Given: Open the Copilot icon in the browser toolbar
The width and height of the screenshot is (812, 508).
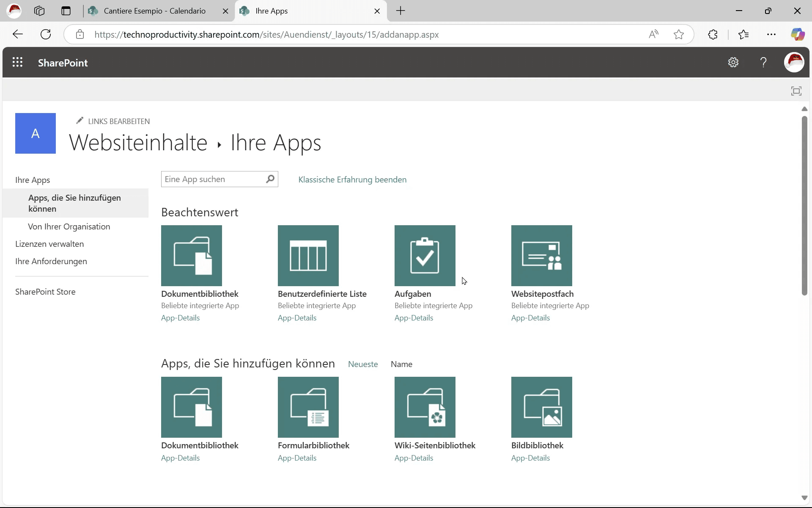Looking at the screenshot, I should [798, 34].
